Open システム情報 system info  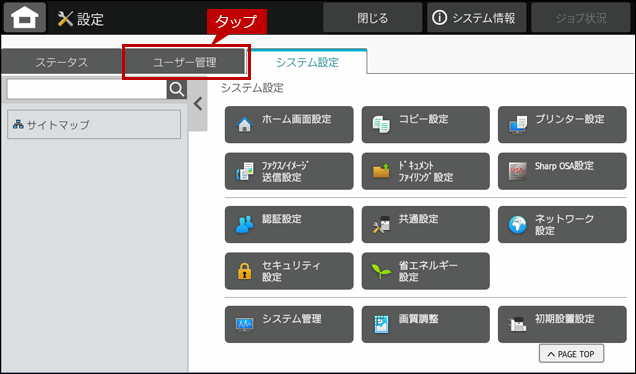click(476, 18)
